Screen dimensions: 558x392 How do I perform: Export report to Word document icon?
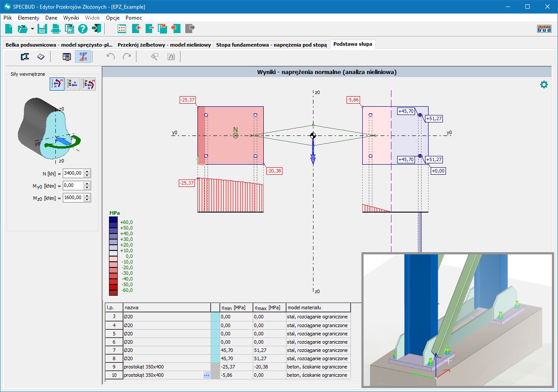coord(69,29)
